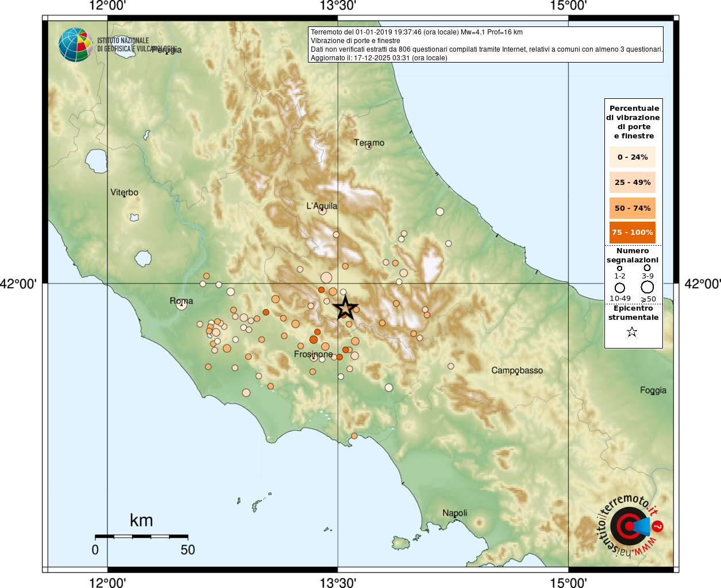Click the Napoli city label
Screen dimensions: 721x588
pos(454,513)
